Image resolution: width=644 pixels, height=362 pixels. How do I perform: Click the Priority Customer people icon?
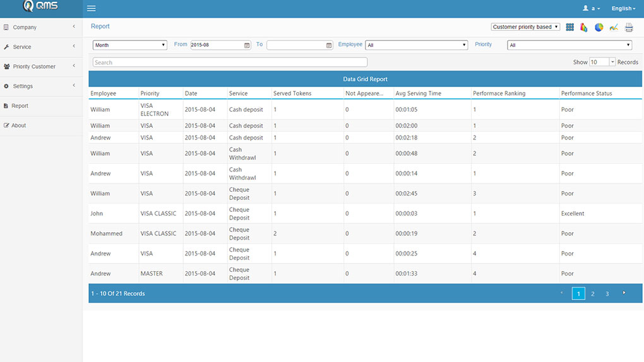coord(6,66)
